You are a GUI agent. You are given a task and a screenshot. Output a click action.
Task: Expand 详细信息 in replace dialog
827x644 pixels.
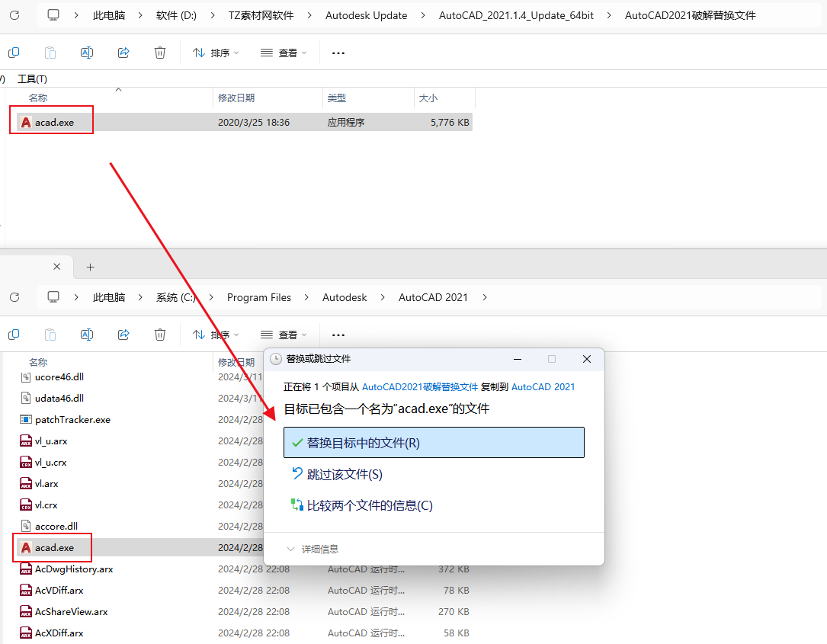(313, 549)
